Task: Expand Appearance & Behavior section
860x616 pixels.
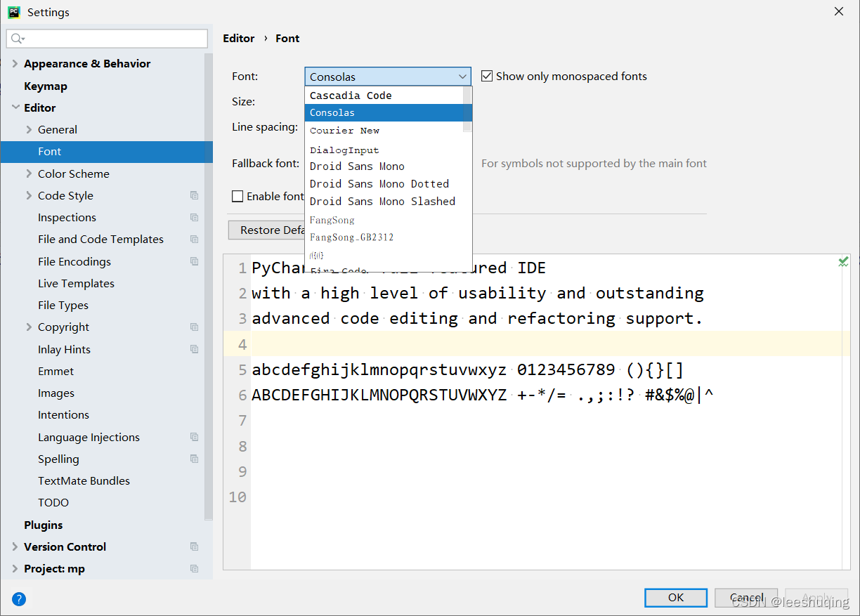Action: (15, 63)
